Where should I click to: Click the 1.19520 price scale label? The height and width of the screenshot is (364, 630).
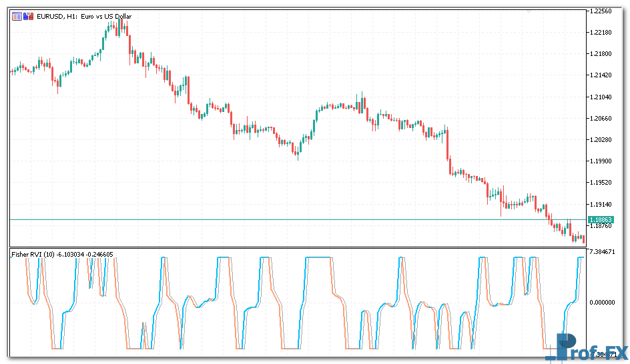(603, 182)
